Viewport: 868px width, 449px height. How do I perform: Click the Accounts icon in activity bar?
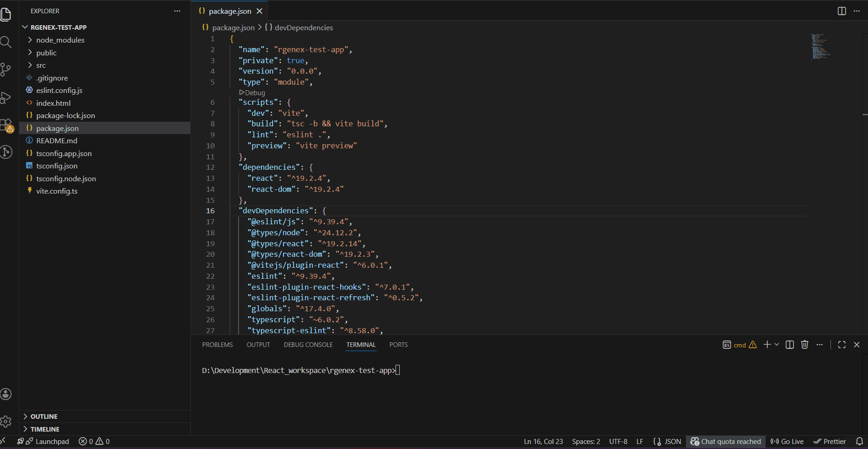click(x=6, y=394)
